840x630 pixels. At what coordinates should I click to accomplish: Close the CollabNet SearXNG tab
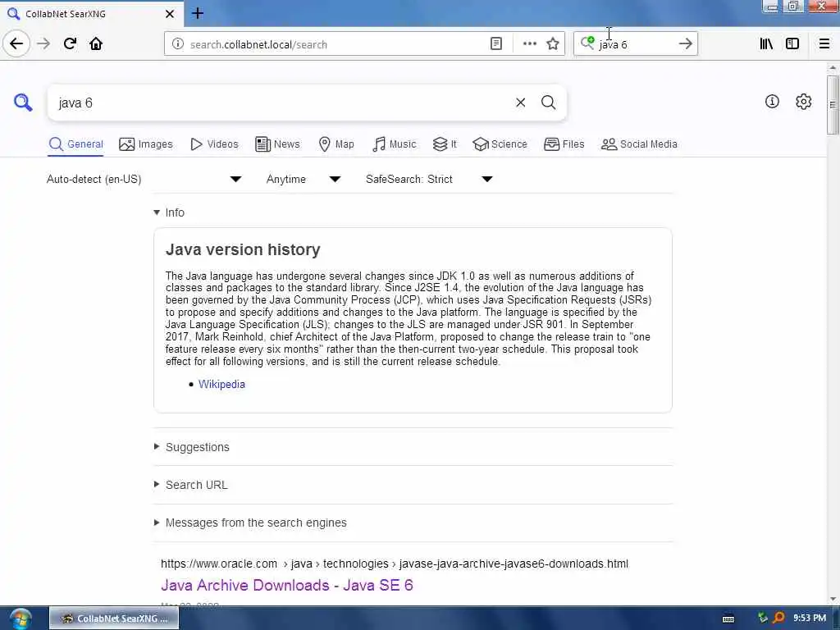tap(170, 14)
